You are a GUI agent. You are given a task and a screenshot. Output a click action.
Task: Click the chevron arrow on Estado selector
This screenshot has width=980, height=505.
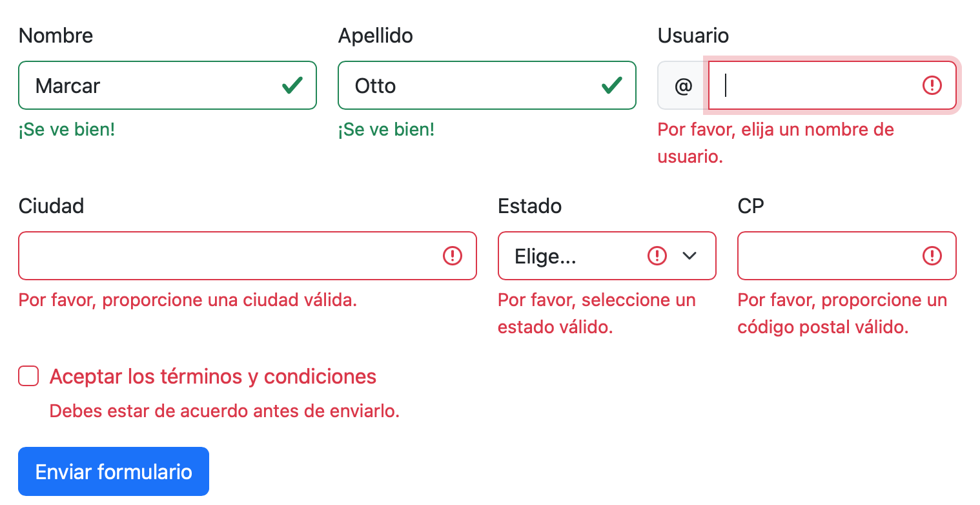689,256
